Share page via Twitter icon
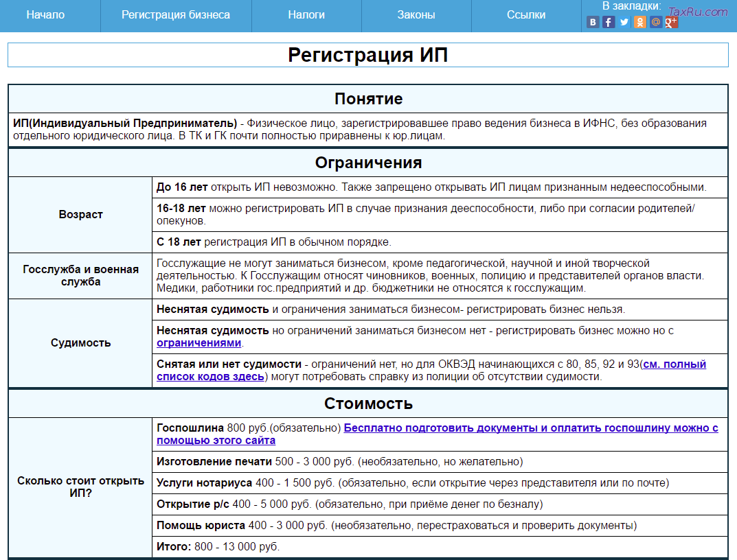This screenshot has height=560, width=737. pos(624,22)
